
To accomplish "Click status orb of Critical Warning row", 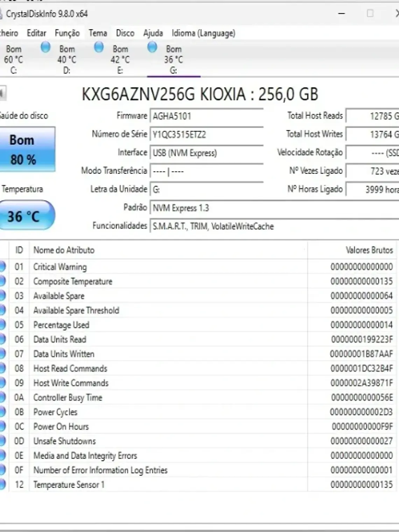I will click(2, 267).
